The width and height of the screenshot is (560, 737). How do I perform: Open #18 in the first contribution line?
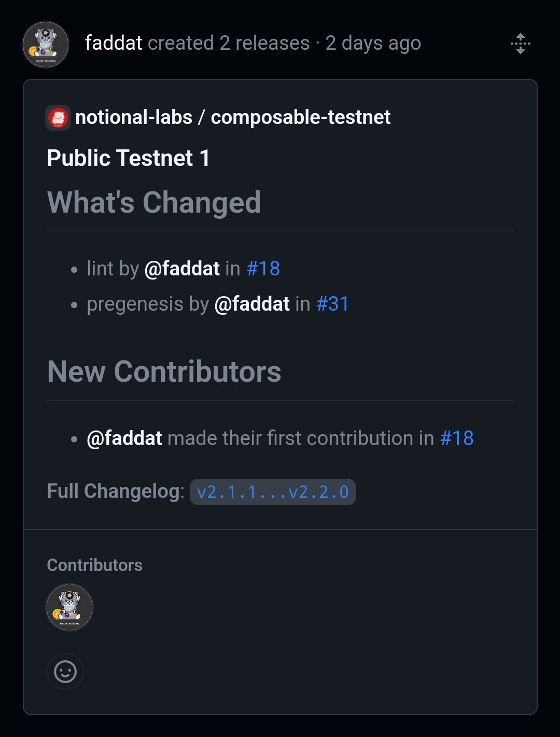pos(457,438)
